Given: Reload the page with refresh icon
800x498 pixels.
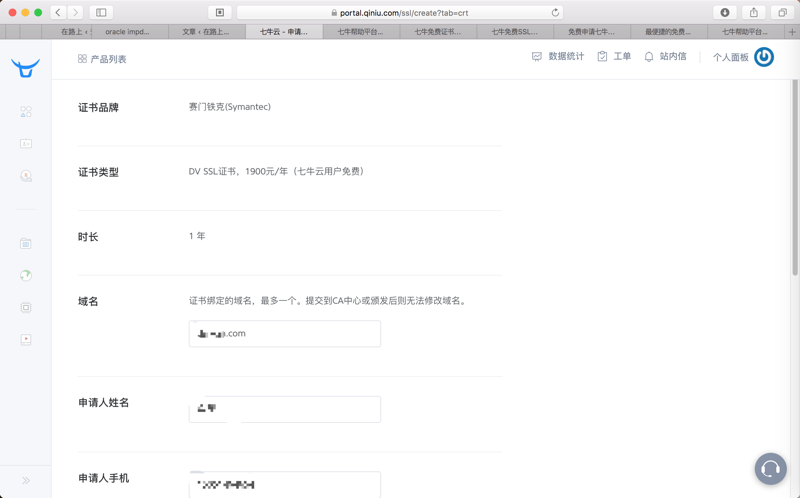Looking at the screenshot, I should pos(555,12).
